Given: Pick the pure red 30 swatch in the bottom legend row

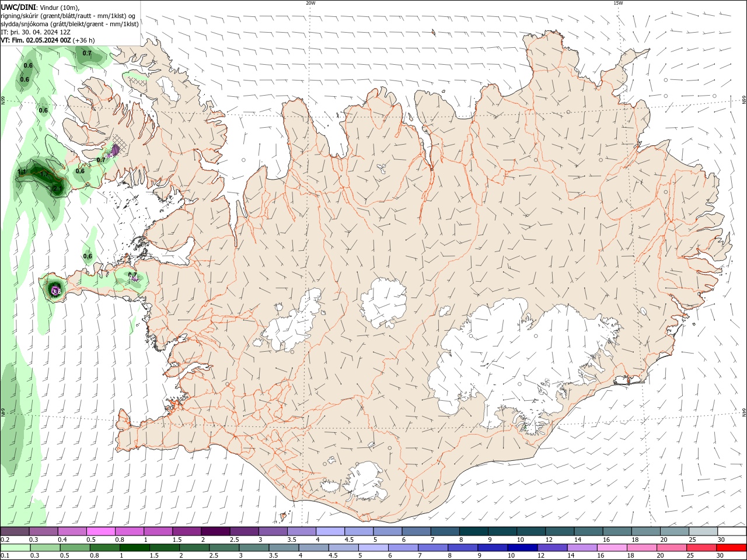Looking at the screenshot, I should click(x=731, y=548).
